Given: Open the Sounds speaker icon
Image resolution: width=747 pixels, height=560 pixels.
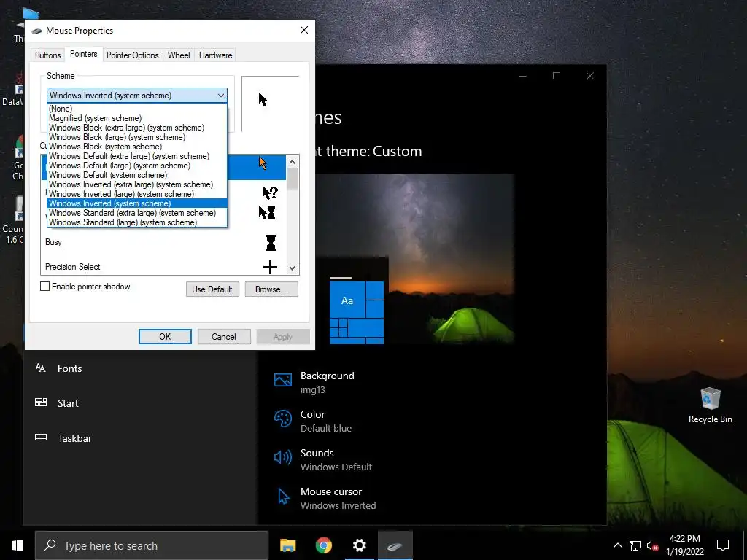Looking at the screenshot, I should [x=282, y=458].
